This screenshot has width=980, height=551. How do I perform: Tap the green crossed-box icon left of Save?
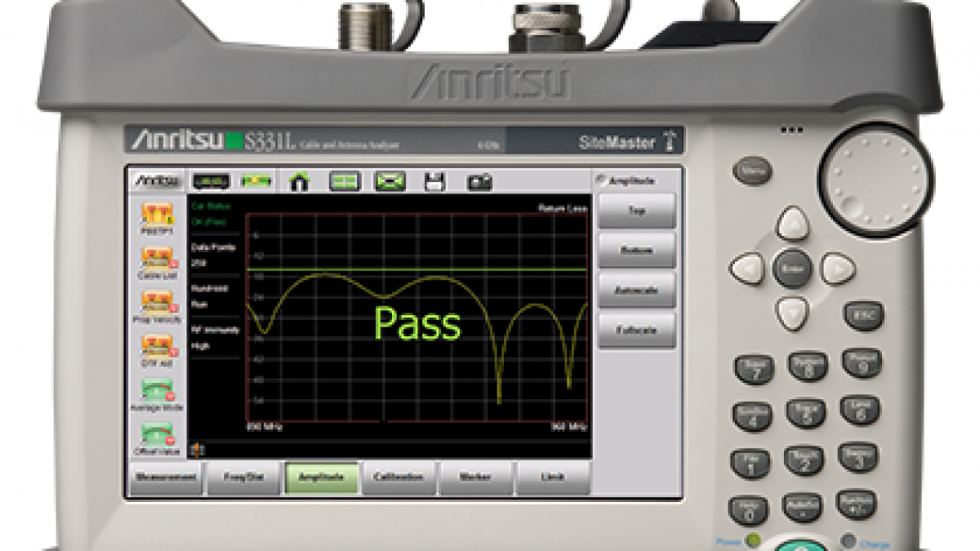390,182
